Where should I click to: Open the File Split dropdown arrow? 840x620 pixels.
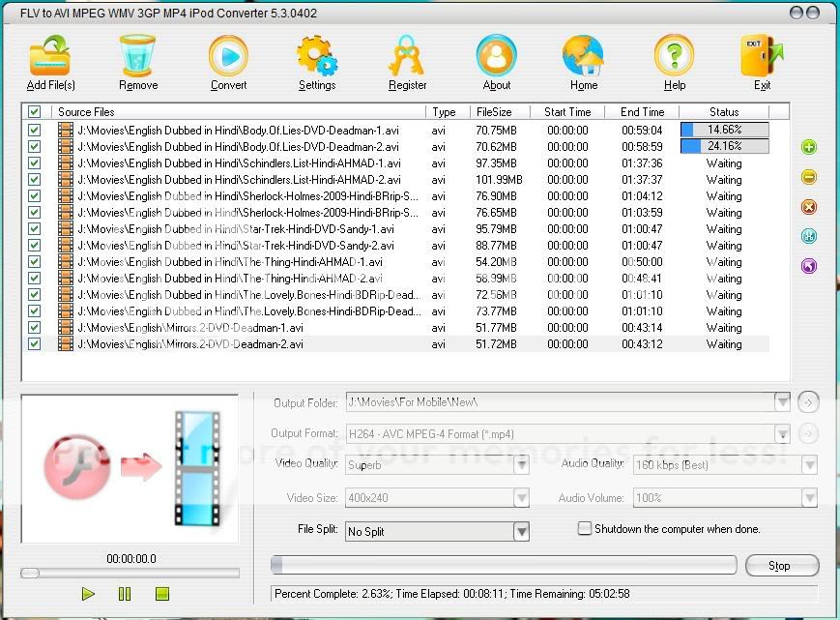coord(521,531)
